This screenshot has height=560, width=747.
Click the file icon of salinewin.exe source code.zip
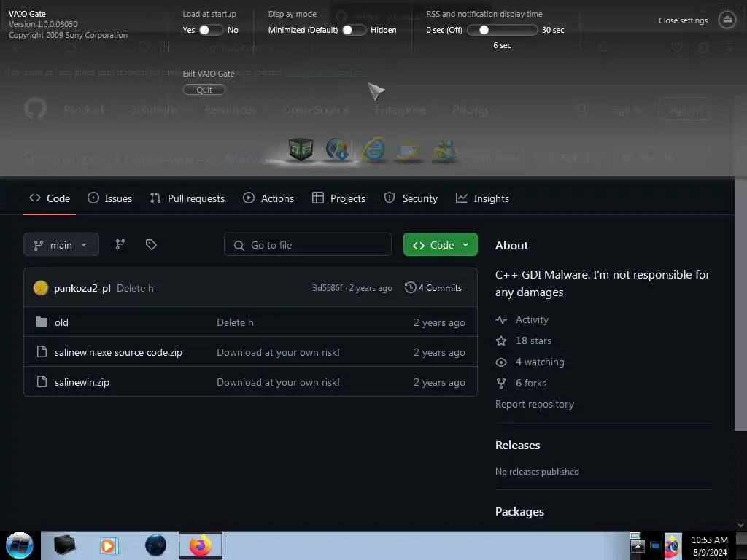coord(42,352)
